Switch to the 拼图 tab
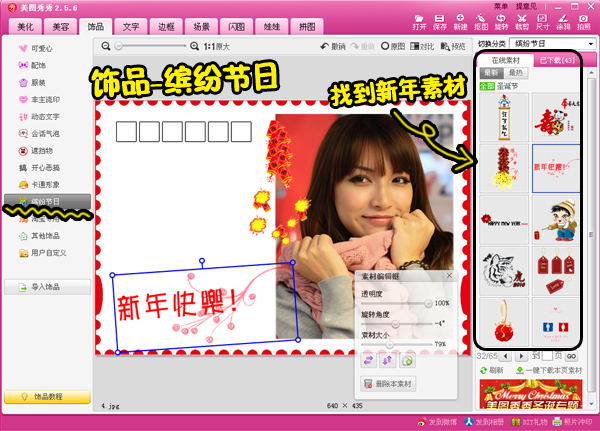Image resolution: width=600 pixels, height=431 pixels. 307,26
